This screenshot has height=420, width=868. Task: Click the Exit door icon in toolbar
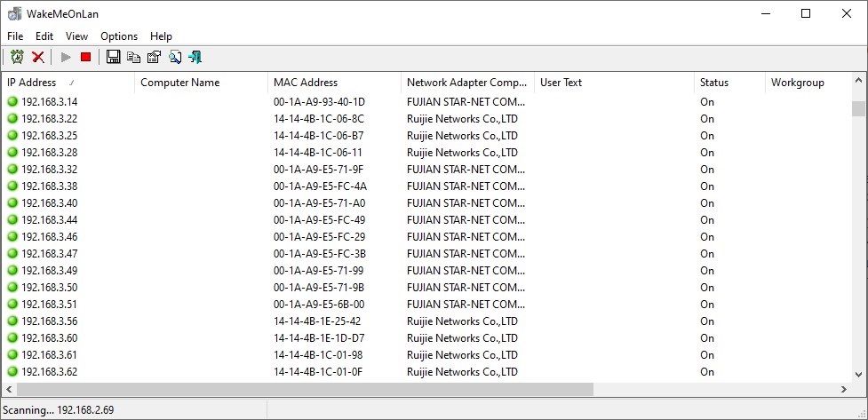pyautogui.click(x=195, y=57)
